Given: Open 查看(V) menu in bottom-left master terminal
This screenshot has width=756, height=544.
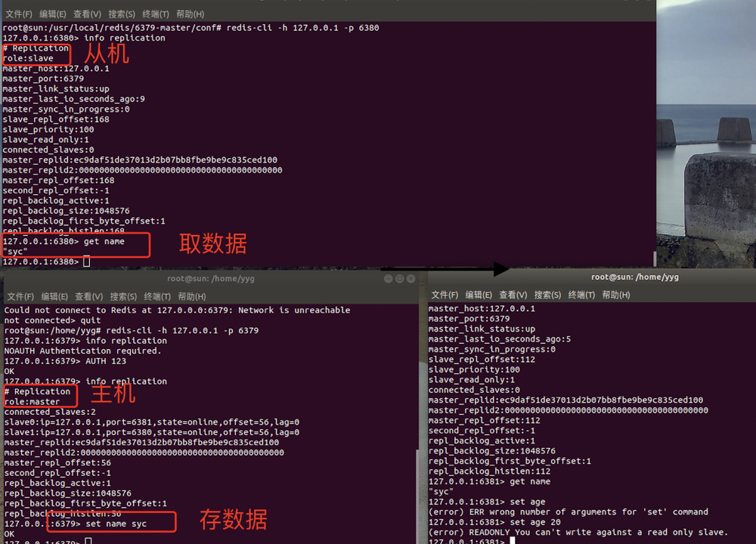Looking at the screenshot, I should coord(88,296).
